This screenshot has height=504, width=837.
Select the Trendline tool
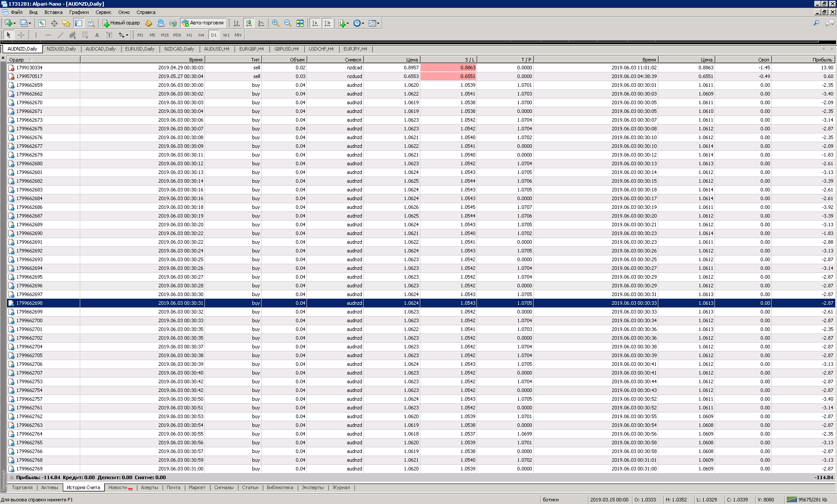60,35
